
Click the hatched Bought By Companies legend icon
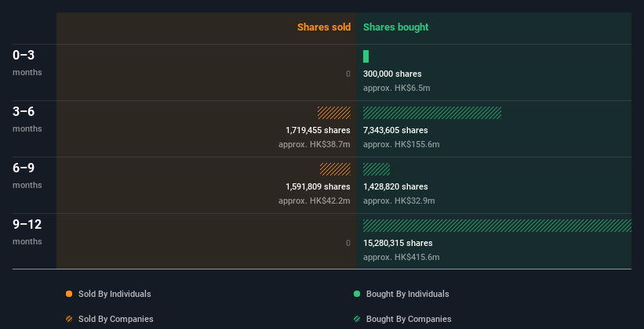pyautogui.click(x=357, y=319)
